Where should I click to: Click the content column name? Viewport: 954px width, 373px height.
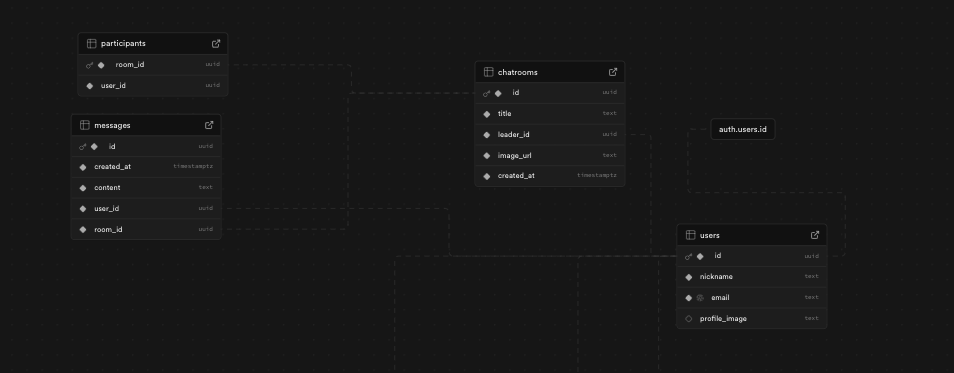coord(107,188)
